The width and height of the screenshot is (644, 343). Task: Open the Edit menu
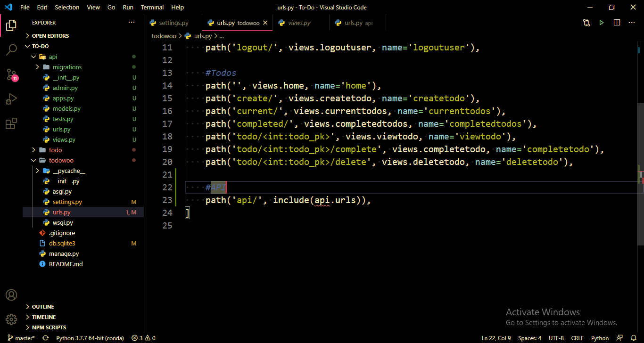point(42,7)
